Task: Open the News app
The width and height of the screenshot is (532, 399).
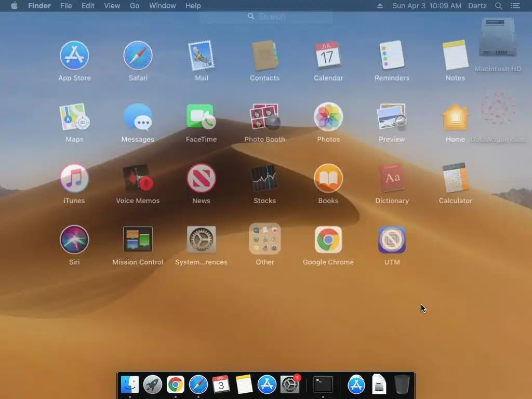Action: pos(201,178)
